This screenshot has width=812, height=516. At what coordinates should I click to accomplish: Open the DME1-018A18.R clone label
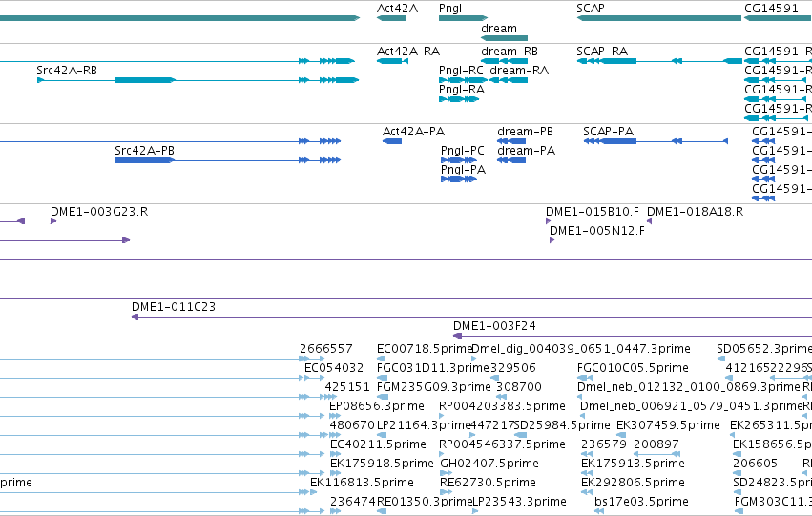pos(695,212)
